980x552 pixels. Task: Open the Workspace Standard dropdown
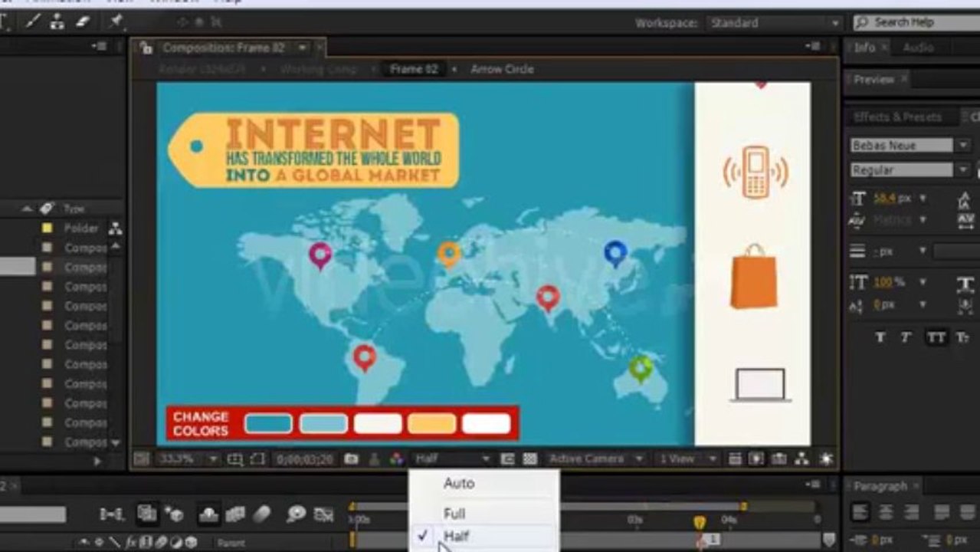pos(772,23)
